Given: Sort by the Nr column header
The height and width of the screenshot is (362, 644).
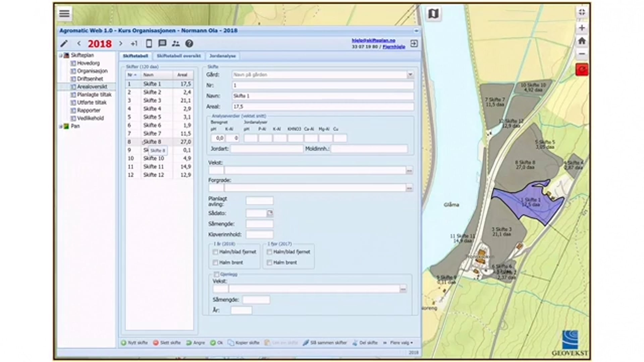Looking at the screenshot, I should pos(132,75).
